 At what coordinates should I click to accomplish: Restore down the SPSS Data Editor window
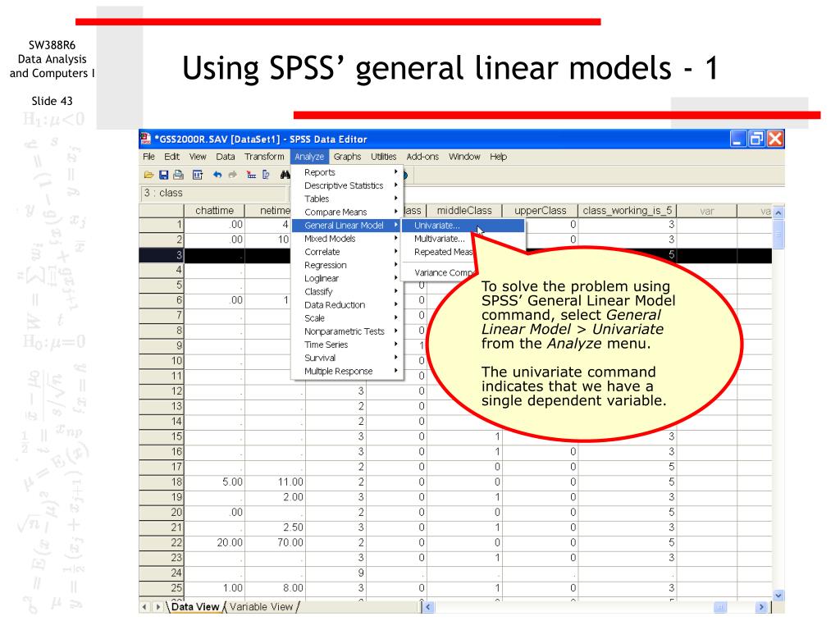point(756,139)
